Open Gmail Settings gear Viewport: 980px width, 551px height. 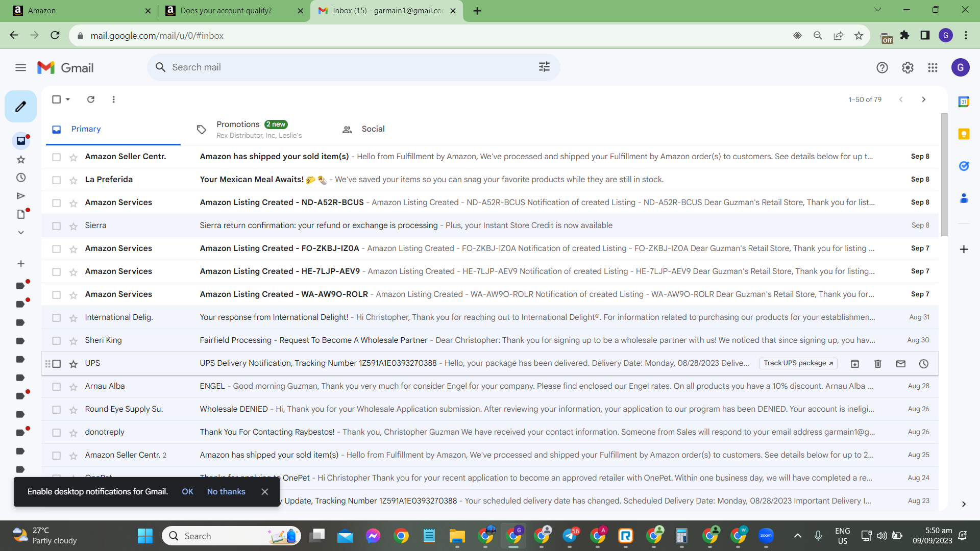coord(908,67)
